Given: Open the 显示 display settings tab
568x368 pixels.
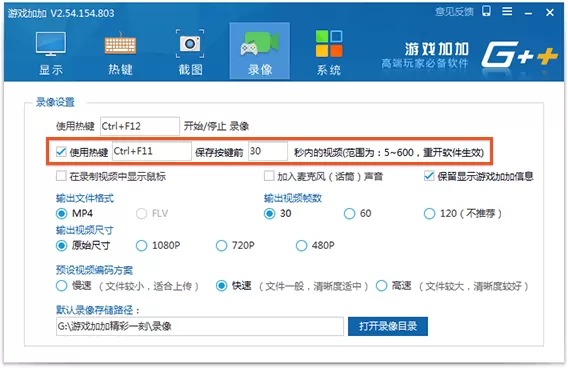Looking at the screenshot, I should click(x=51, y=52).
